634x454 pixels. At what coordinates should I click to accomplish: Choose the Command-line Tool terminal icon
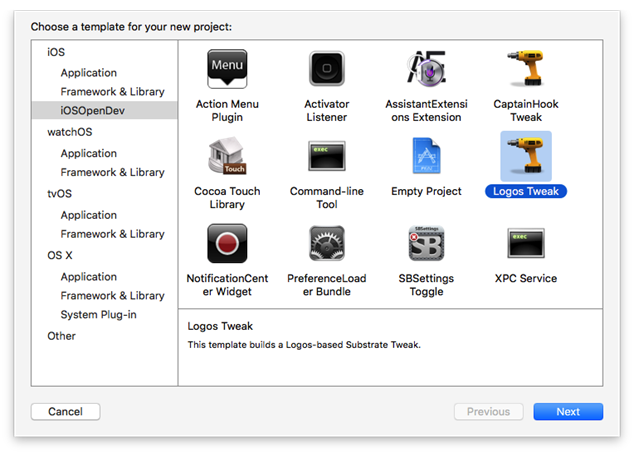(x=327, y=156)
